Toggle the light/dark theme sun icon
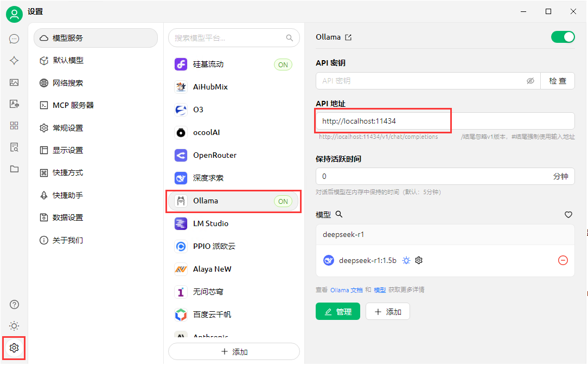 point(14,326)
